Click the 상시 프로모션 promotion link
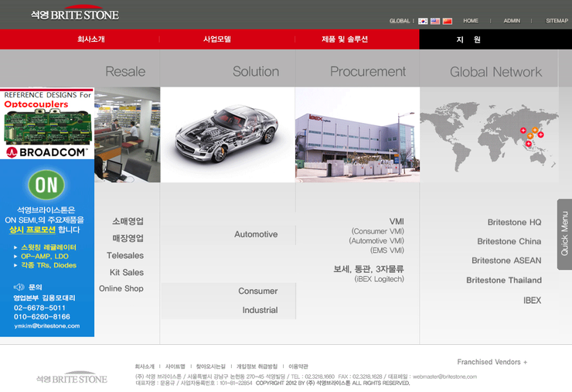Viewport: 572px width, 392px height. pos(32,230)
